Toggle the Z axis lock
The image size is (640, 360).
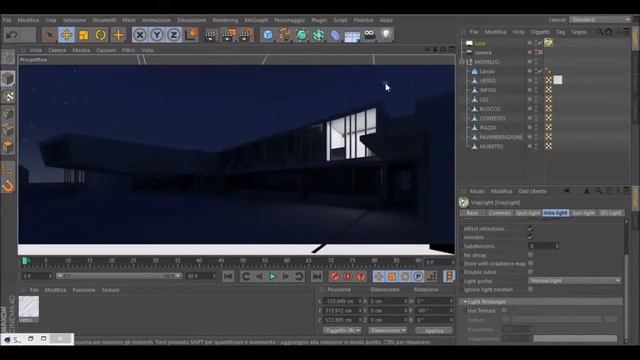click(x=173, y=35)
